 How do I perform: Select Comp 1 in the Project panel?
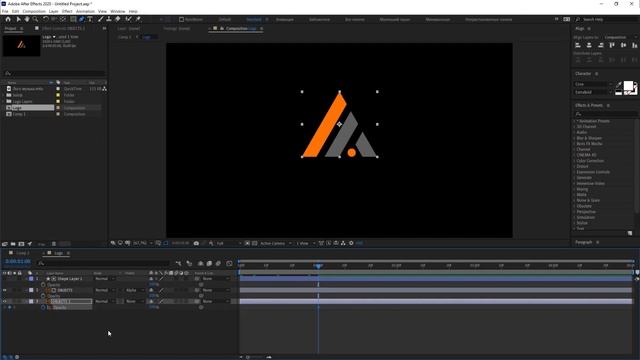click(19, 114)
